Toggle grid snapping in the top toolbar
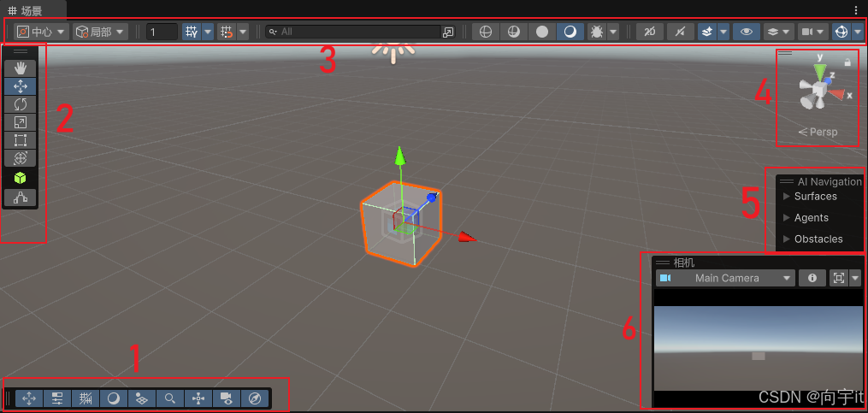The height and width of the screenshot is (413, 868). (x=227, y=32)
